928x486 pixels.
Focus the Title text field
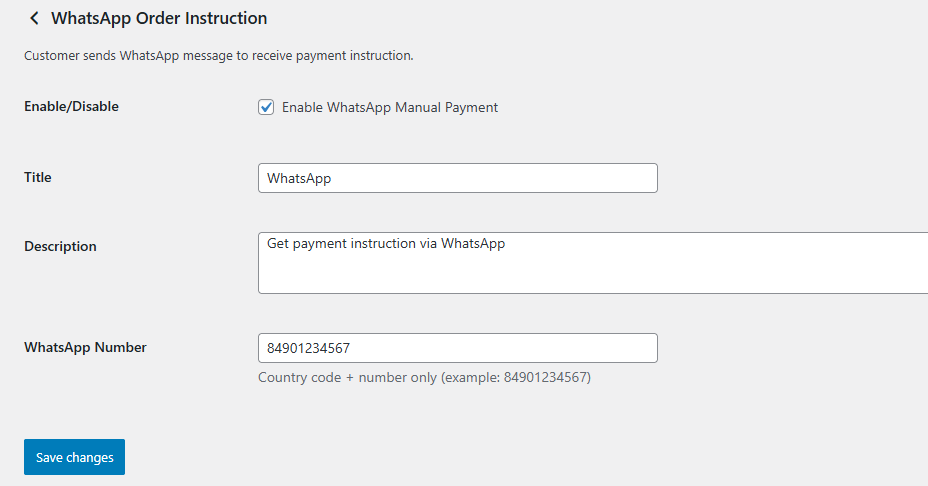(x=457, y=178)
